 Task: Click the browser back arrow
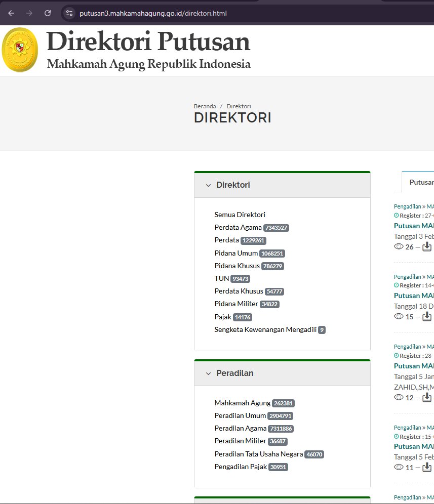coord(11,13)
